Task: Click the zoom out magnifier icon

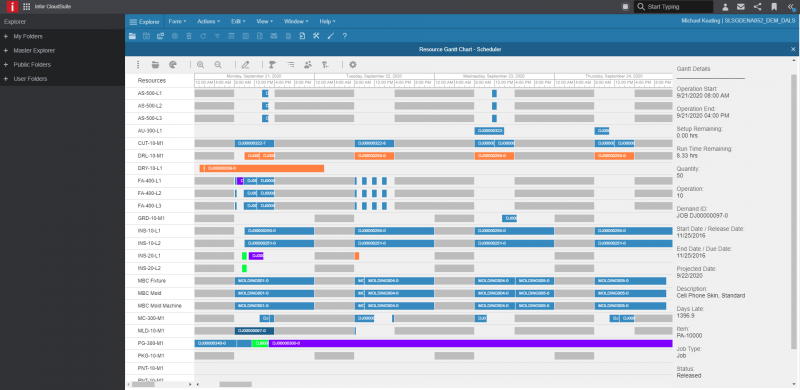Action: tap(218, 65)
